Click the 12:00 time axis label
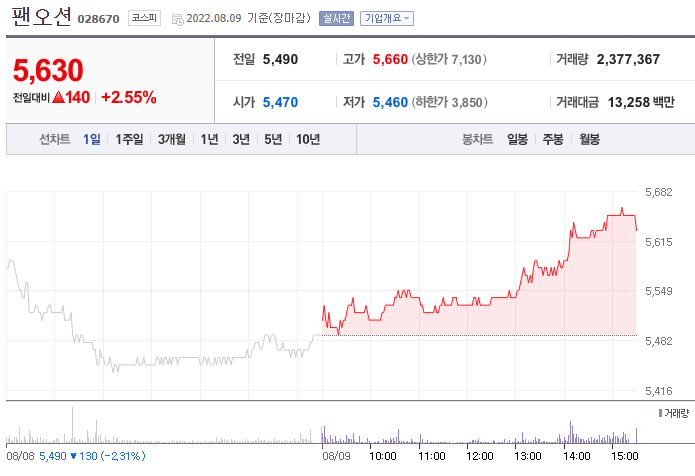This screenshot has width=695, height=476. 480,456
